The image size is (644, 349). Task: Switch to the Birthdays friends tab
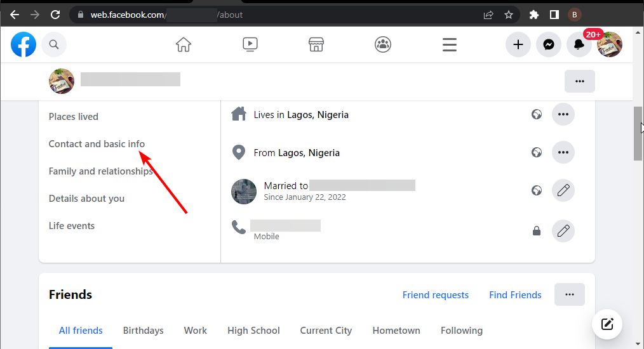143,331
